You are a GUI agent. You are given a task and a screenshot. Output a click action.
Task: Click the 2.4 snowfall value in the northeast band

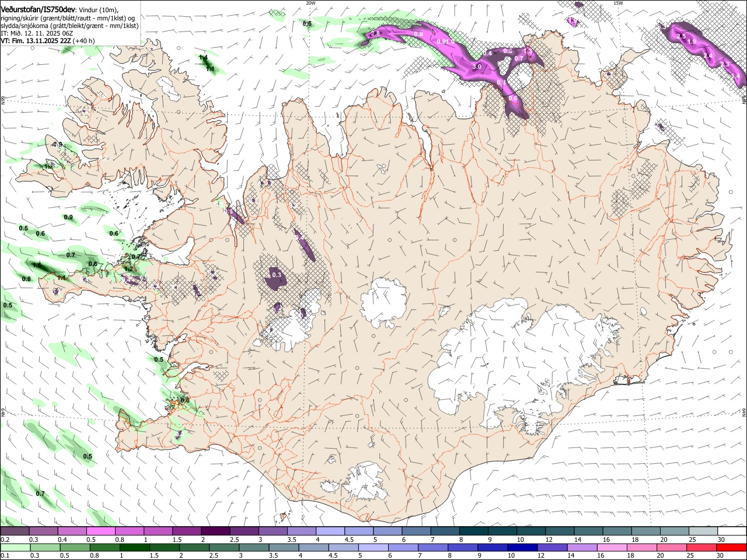708,56
